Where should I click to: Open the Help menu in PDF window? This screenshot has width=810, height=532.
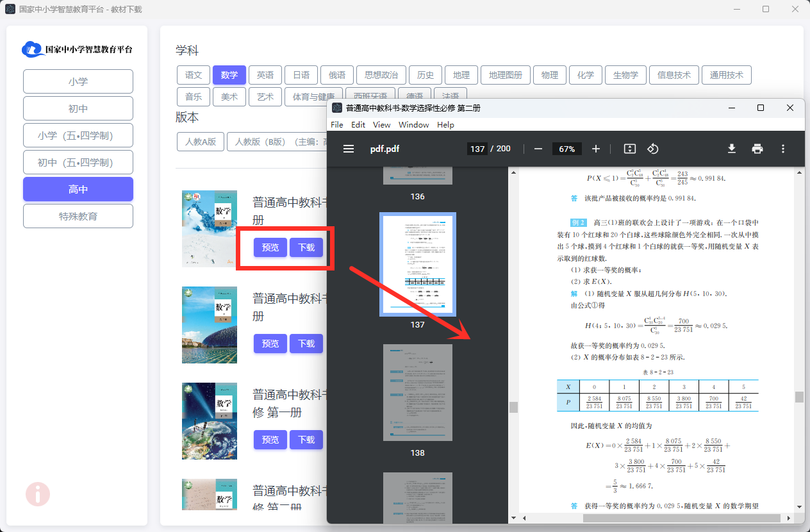[x=445, y=124]
